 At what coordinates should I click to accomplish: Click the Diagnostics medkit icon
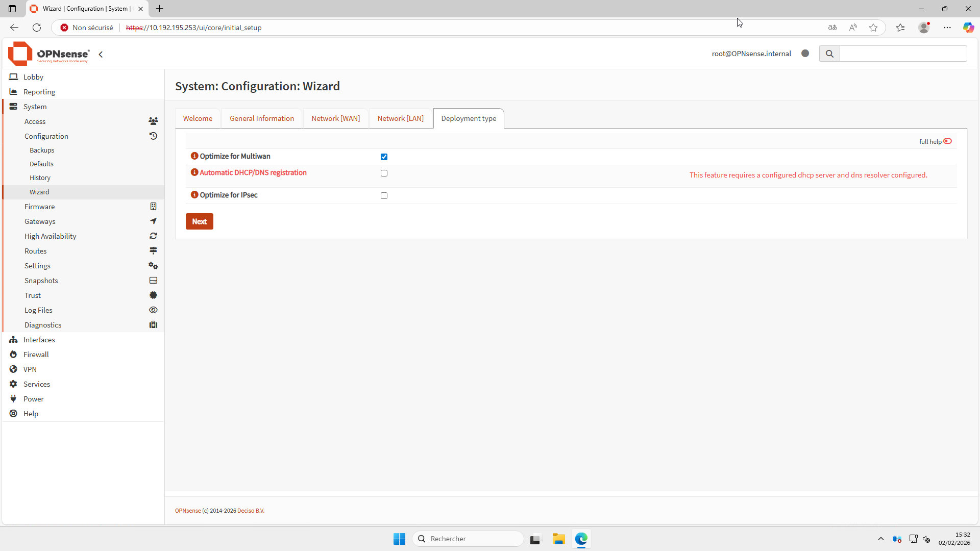[153, 325]
